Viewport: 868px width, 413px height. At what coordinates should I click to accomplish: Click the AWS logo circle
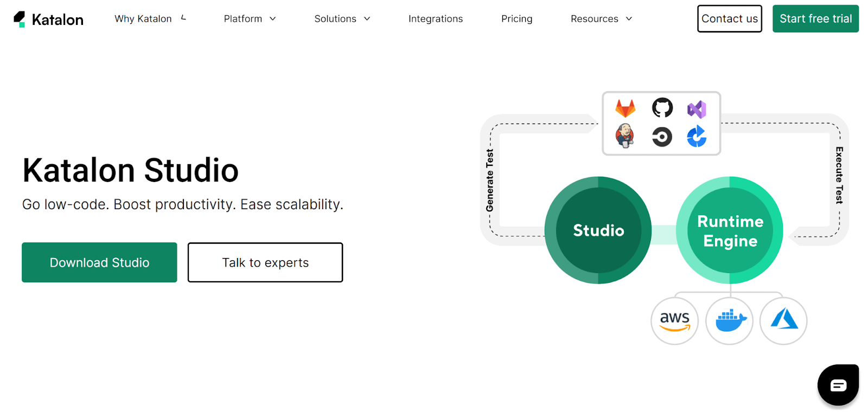pyautogui.click(x=674, y=321)
